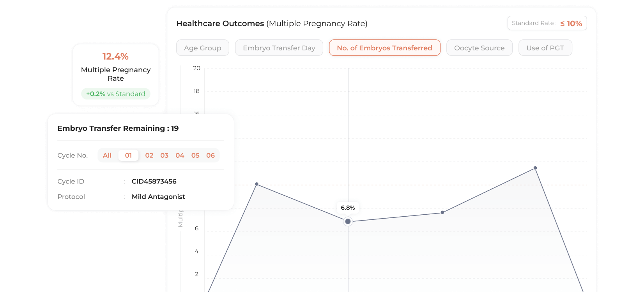Choose cycle number 02
Screen dimensions: 644x292
tap(149, 155)
